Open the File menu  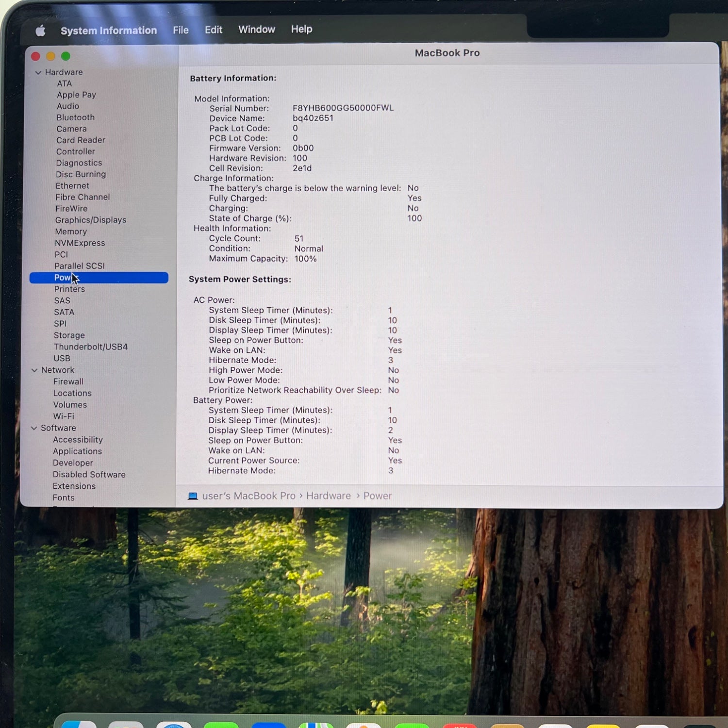(x=181, y=30)
